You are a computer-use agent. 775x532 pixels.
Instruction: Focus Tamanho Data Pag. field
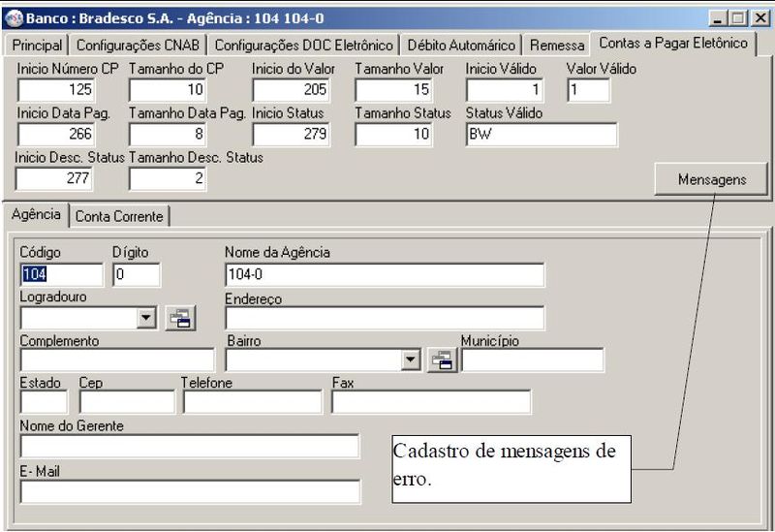click(167, 134)
